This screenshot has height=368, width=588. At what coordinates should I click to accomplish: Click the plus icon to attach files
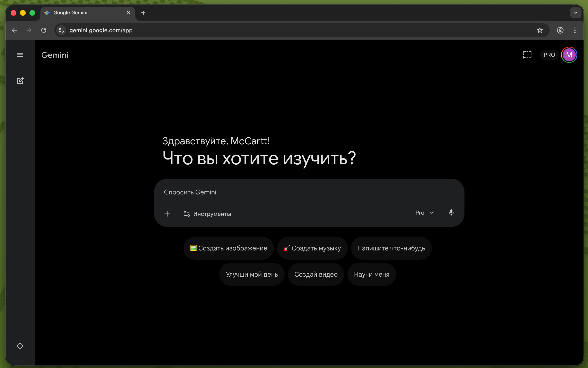[167, 214]
